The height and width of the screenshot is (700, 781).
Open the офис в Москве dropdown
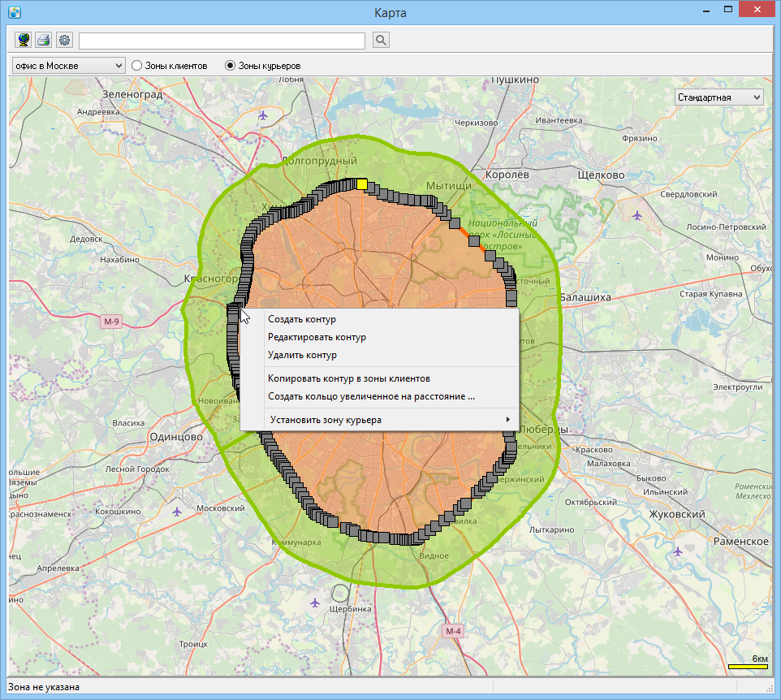click(x=68, y=66)
